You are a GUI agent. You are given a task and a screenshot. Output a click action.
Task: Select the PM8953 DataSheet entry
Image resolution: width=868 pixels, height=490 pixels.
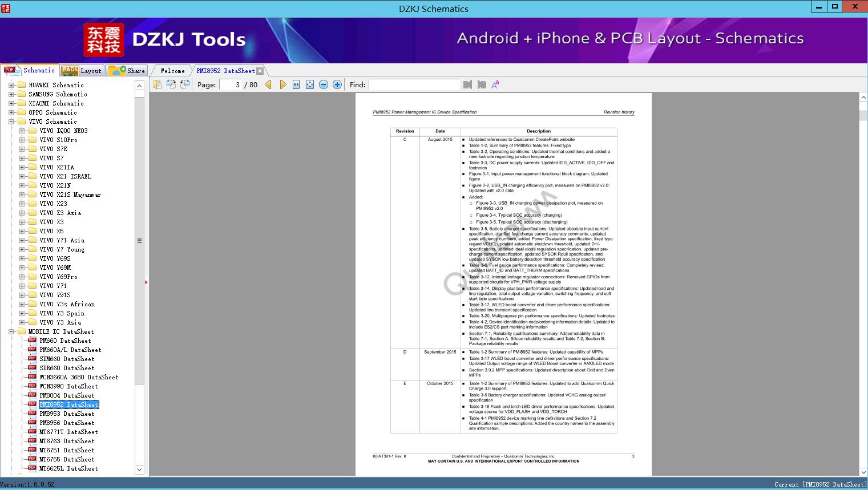click(66, 414)
